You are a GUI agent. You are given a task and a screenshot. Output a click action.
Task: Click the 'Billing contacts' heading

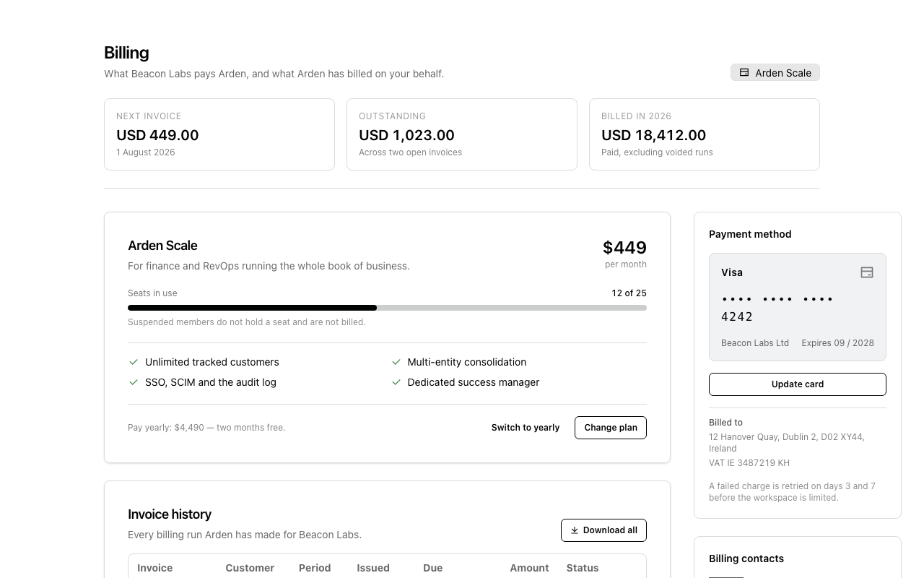pyautogui.click(x=746, y=558)
